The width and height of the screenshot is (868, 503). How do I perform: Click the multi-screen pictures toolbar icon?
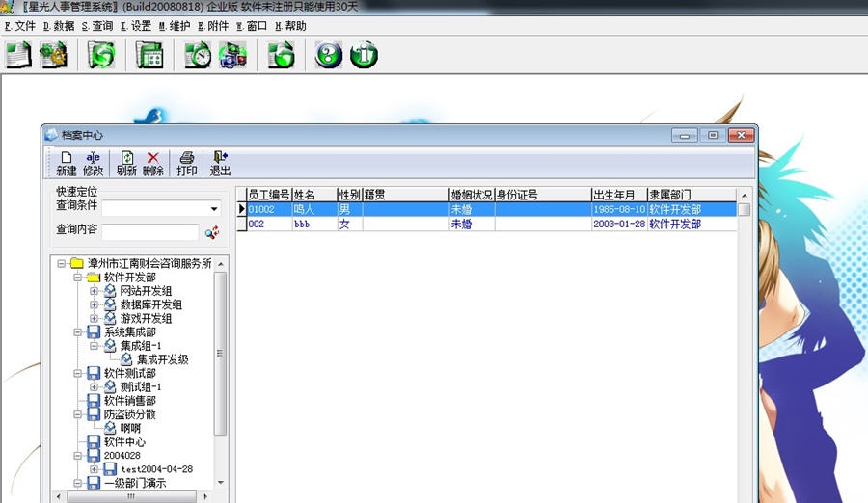(233, 55)
